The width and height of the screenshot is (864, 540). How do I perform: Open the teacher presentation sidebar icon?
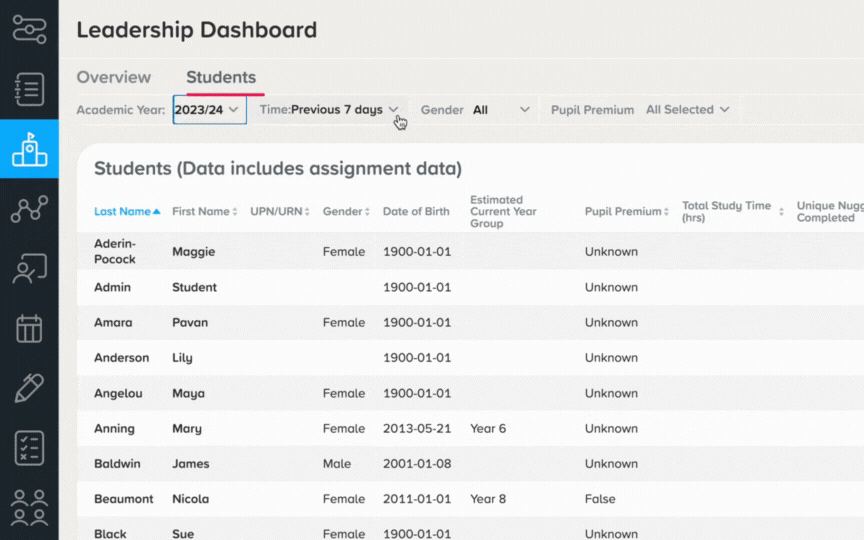[29, 269]
